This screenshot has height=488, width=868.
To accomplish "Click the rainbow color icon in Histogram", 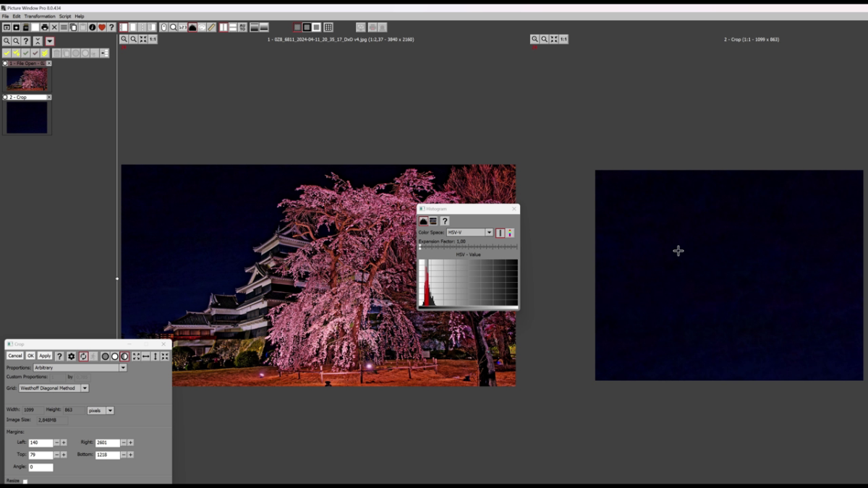I will point(510,233).
